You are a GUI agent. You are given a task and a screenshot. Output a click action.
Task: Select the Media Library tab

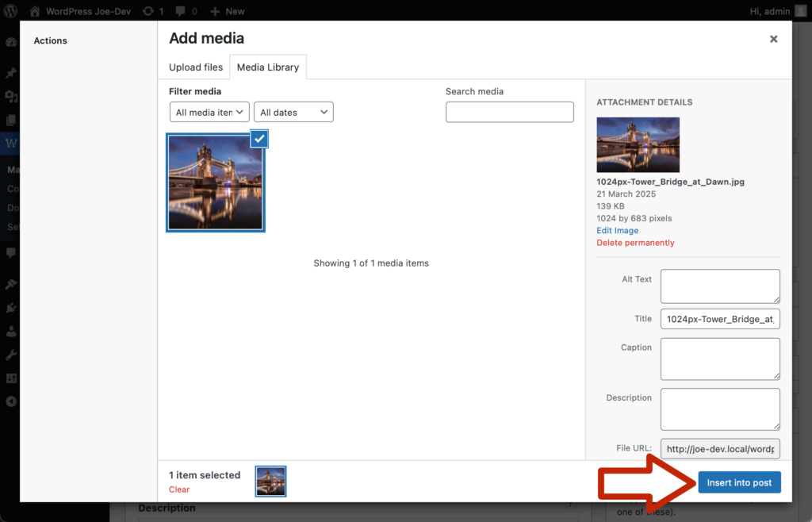point(268,67)
